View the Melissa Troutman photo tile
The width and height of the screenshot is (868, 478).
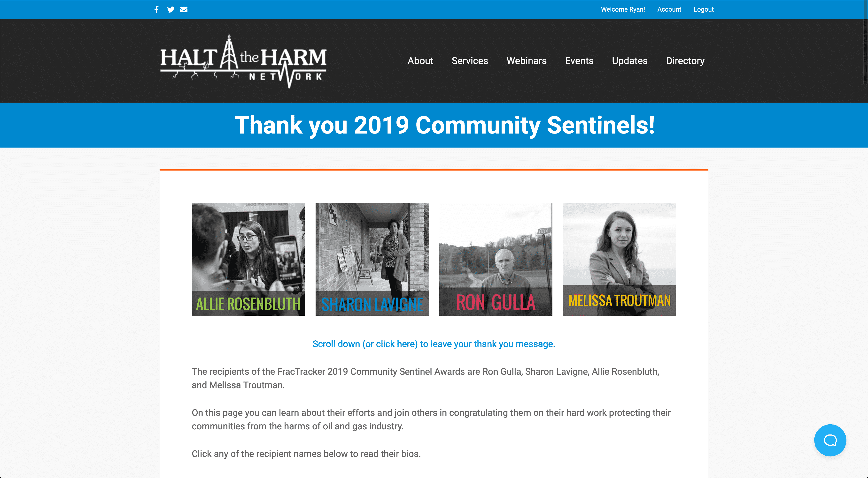coord(619,259)
